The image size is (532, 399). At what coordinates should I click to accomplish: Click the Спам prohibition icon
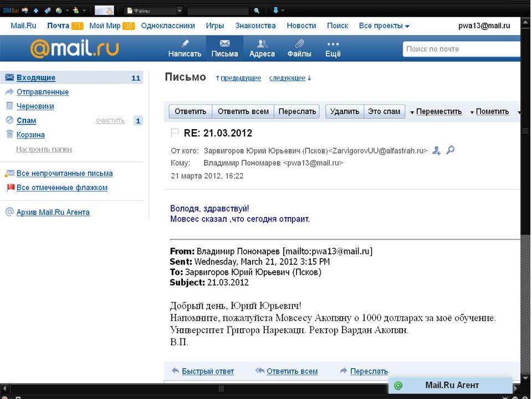(9, 120)
